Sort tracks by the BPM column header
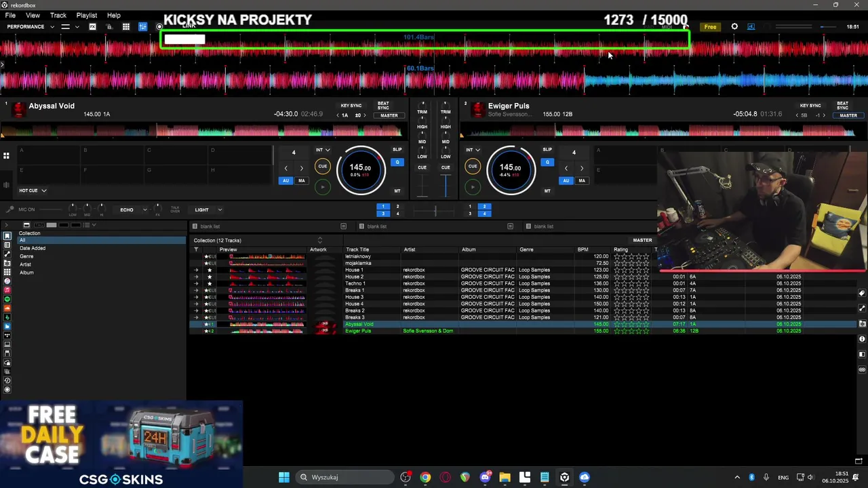Viewport: 868px width, 488px height. tap(583, 249)
